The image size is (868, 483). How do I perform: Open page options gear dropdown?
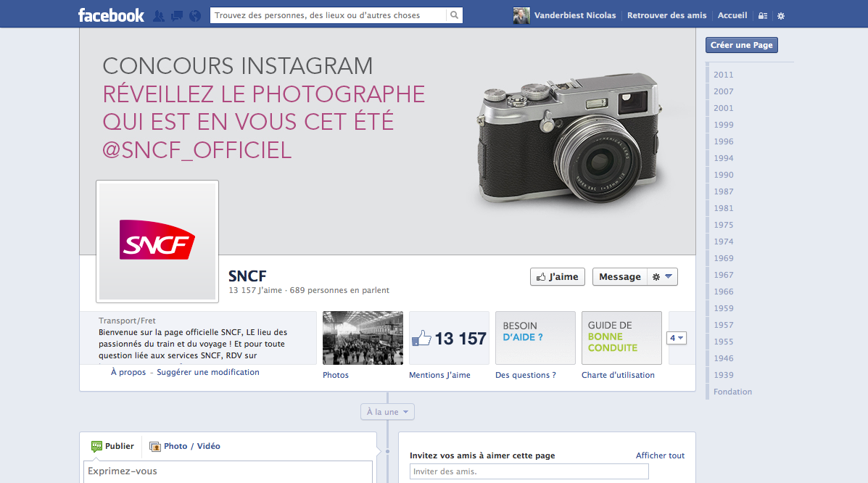[x=662, y=276]
